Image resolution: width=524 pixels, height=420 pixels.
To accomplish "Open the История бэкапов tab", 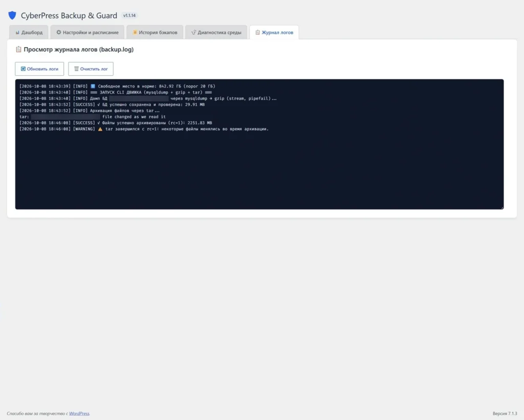I will (x=155, y=32).
